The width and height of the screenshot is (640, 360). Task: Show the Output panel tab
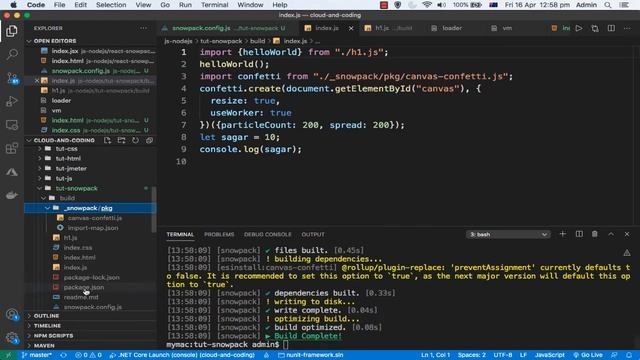tap(313, 234)
